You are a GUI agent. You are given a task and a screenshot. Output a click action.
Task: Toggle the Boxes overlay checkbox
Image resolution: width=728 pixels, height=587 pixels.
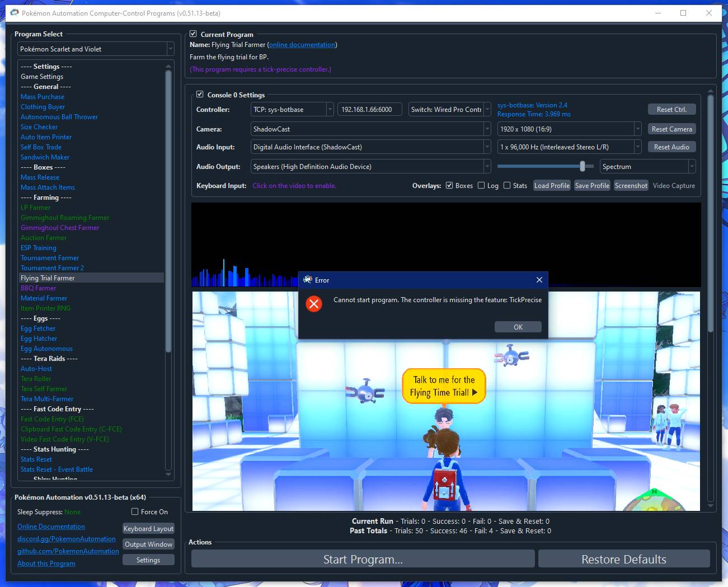449,186
